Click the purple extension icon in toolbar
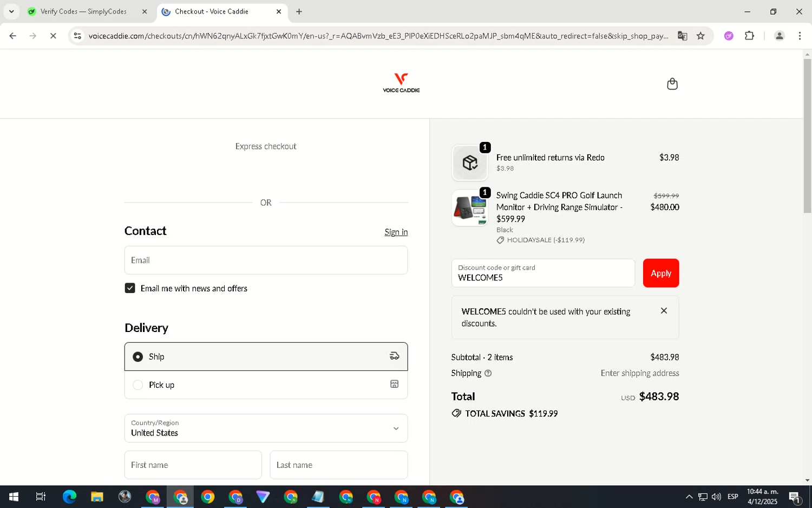This screenshot has height=508, width=812. click(729, 36)
